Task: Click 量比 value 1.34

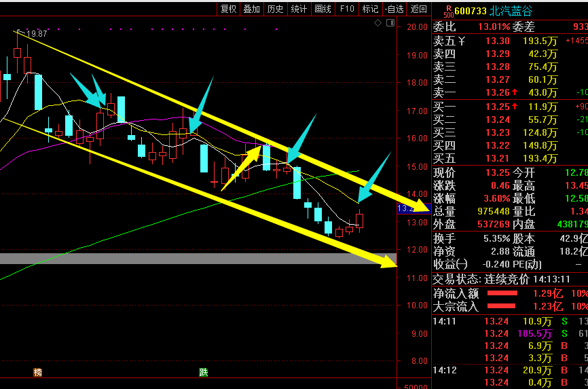Action: point(579,212)
